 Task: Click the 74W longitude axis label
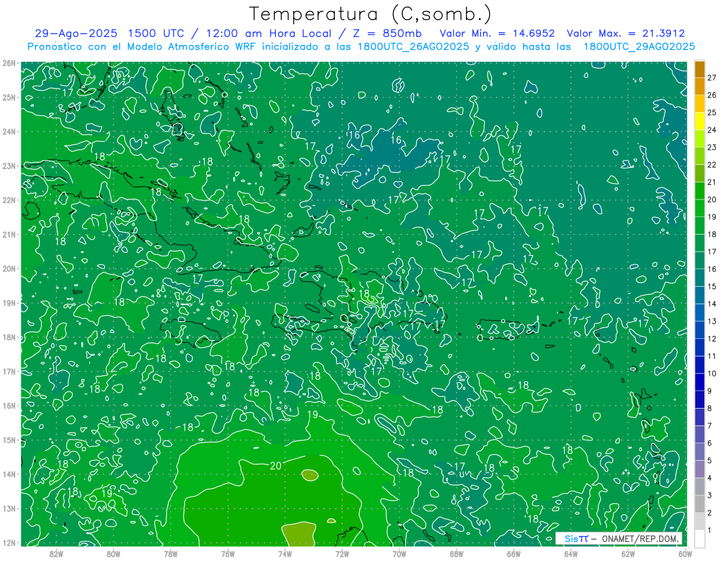pyautogui.click(x=285, y=554)
